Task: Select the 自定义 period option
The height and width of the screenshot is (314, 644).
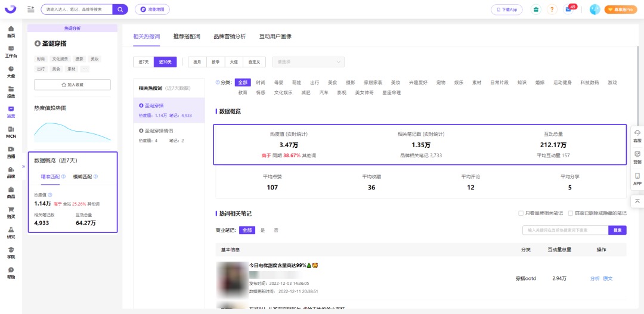Action: click(254, 62)
